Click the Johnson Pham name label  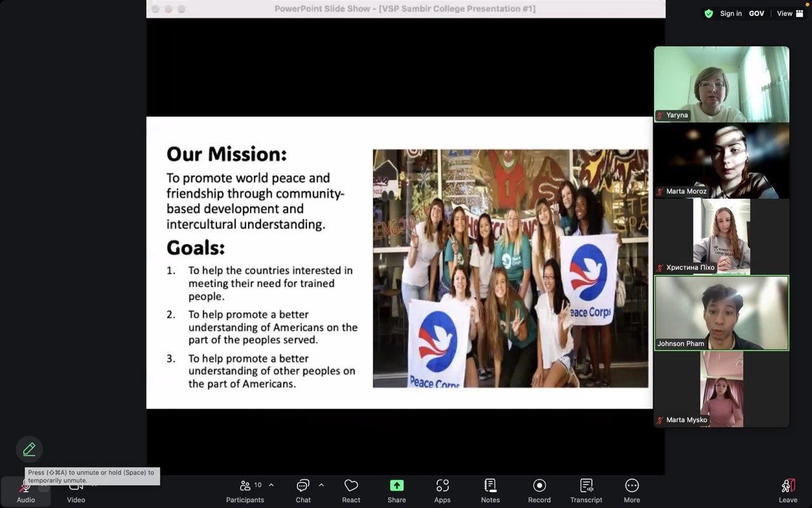pyautogui.click(x=681, y=344)
